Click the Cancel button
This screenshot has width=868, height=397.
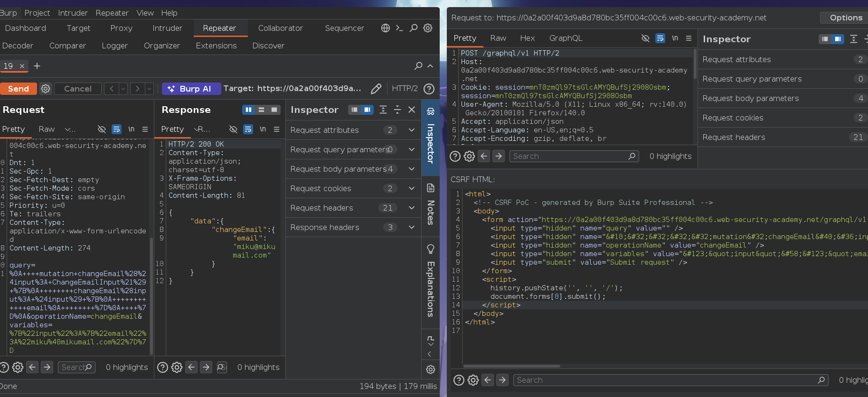pyautogui.click(x=78, y=89)
